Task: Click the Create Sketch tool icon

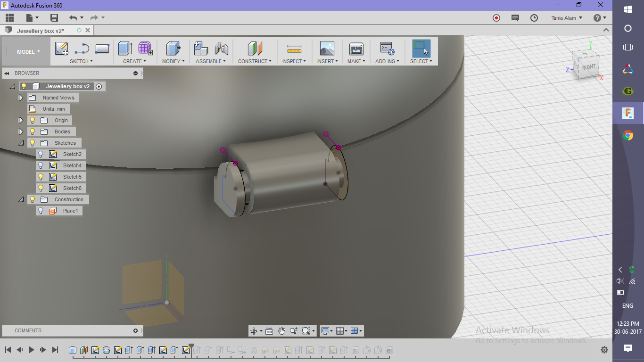Action: (62, 49)
